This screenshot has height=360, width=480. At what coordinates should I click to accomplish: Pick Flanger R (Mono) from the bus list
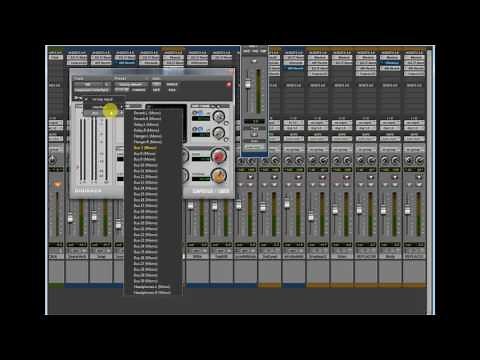(x=147, y=142)
